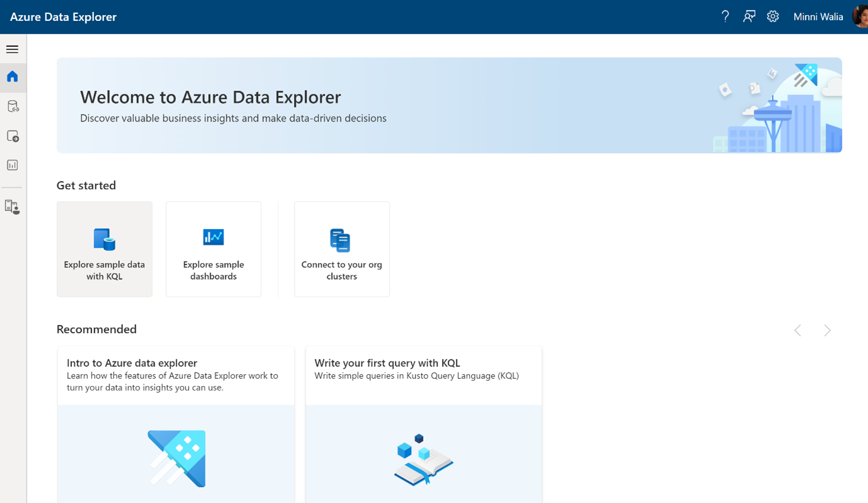Image resolution: width=868 pixels, height=503 pixels.
Task: Click the KQL book illustration thumbnail
Action: (424, 459)
